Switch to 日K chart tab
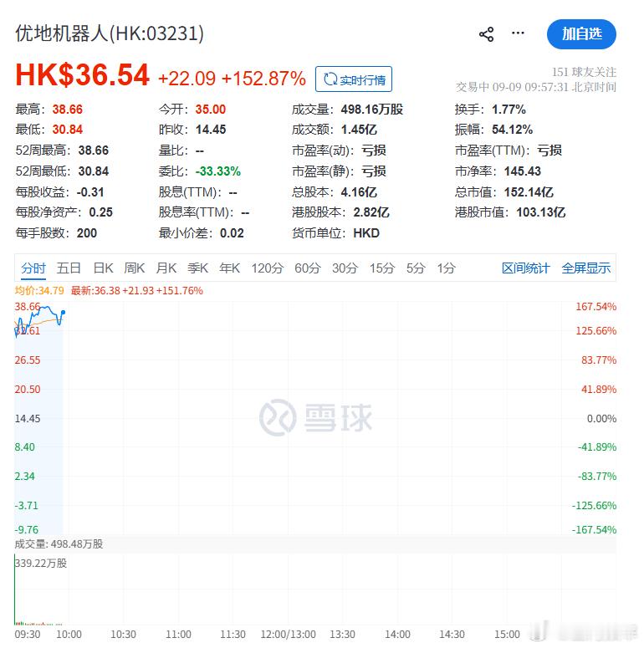The image size is (644, 648). (103, 268)
